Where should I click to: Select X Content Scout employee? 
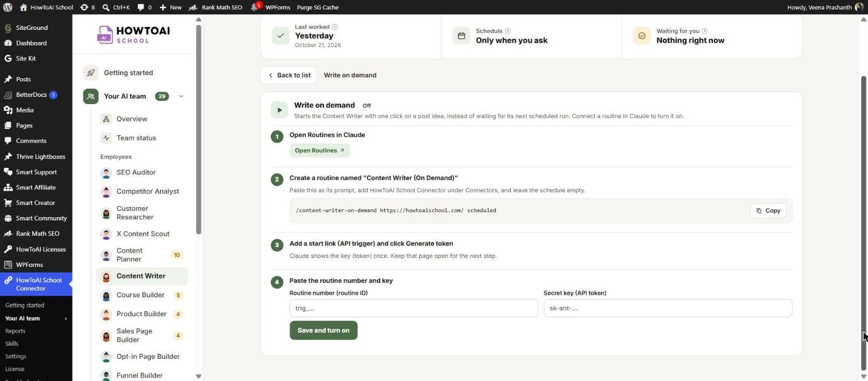(142, 234)
